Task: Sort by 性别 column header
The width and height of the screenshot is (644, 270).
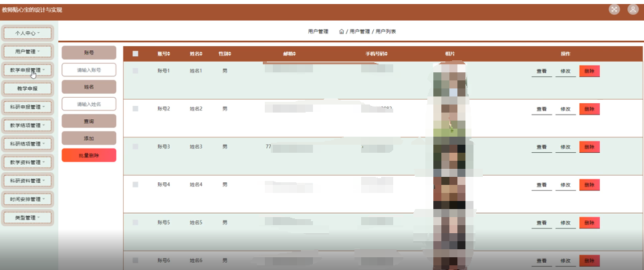Action: pyautogui.click(x=225, y=54)
